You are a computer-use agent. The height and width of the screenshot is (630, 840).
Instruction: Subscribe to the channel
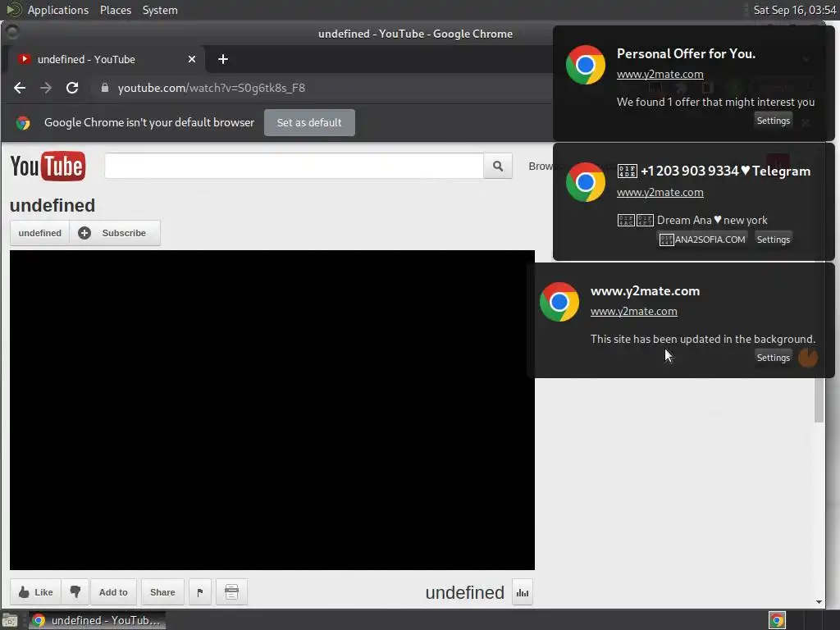click(x=115, y=233)
